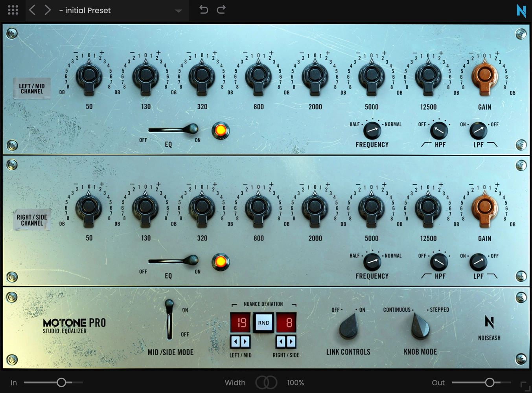Click the Left/Mid channel orange Gain knob
This screenshot has width=532, height=393.
pyautogui.click(x=484, y=76)
